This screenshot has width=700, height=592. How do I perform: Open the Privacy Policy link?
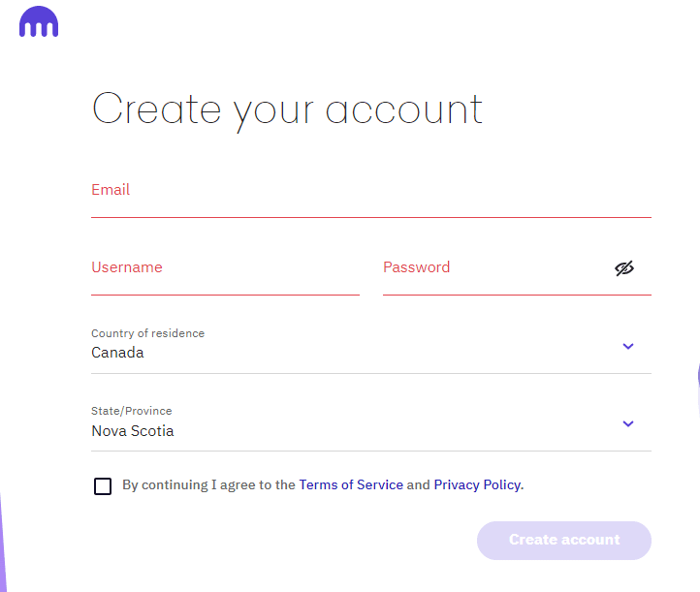tap(477, 485)
